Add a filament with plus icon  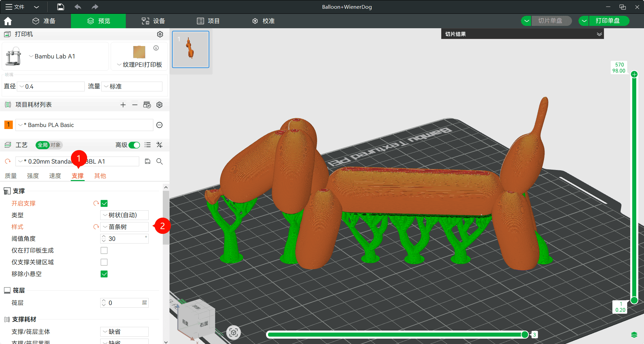click(123, 105)
